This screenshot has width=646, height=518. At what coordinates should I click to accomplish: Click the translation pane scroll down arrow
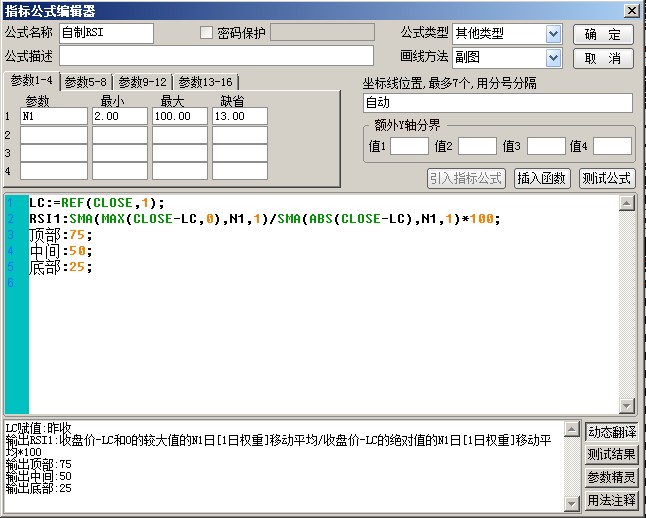click(x=571, y=503)
